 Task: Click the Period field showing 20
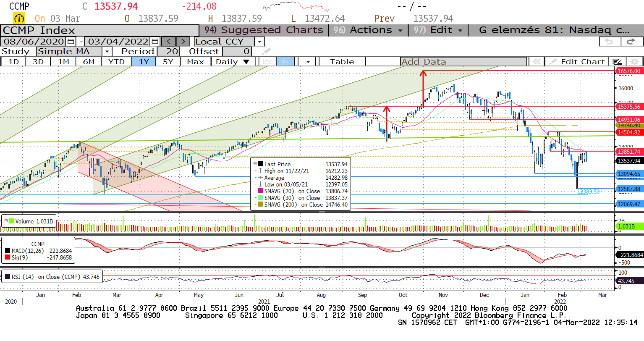tap(168, 51)
